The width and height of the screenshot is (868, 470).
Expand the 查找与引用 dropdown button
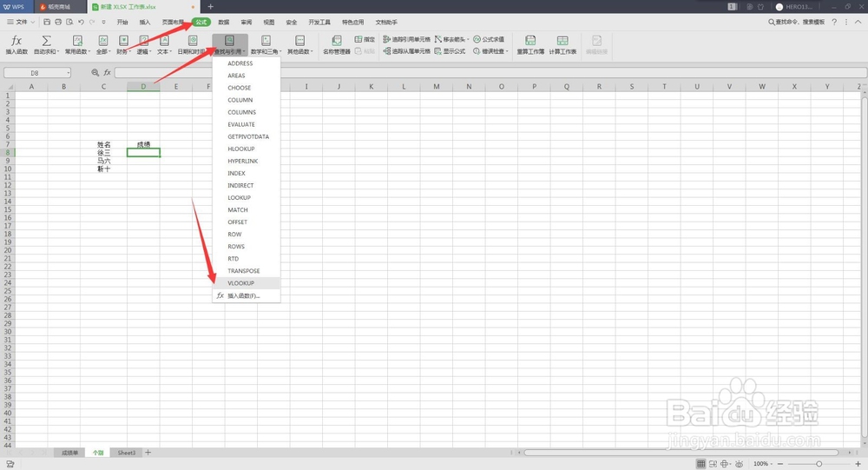click(x=230, y=44)
